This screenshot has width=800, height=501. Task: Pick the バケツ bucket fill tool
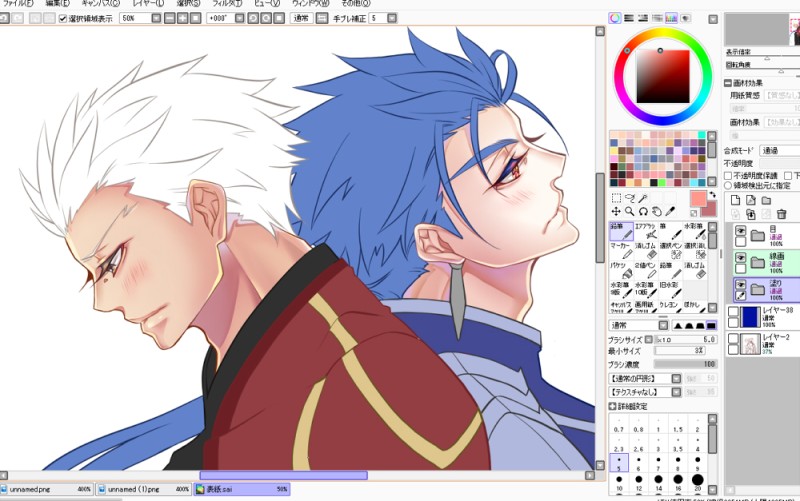tap(621, 271)
